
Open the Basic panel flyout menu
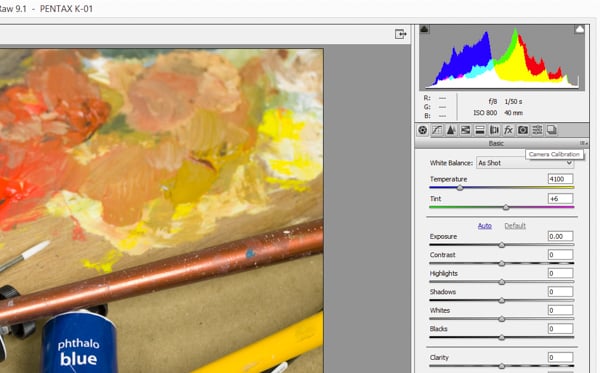583,143
